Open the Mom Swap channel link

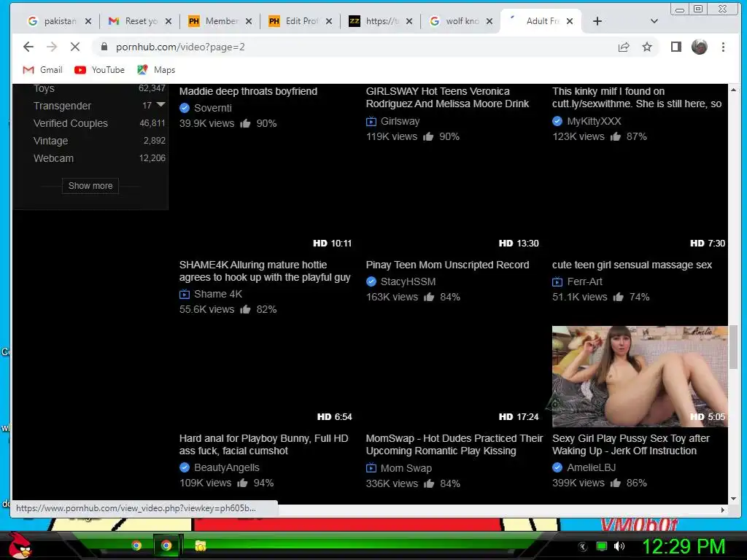[406, 469]
